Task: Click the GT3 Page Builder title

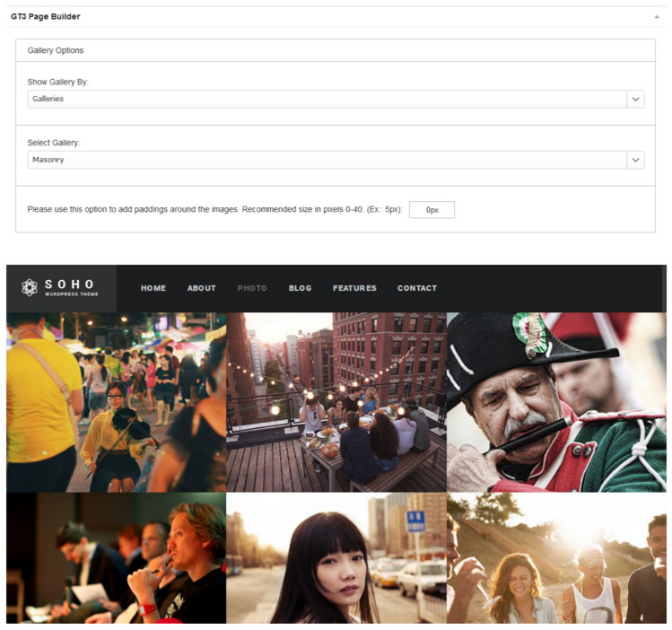Action: 46,17
